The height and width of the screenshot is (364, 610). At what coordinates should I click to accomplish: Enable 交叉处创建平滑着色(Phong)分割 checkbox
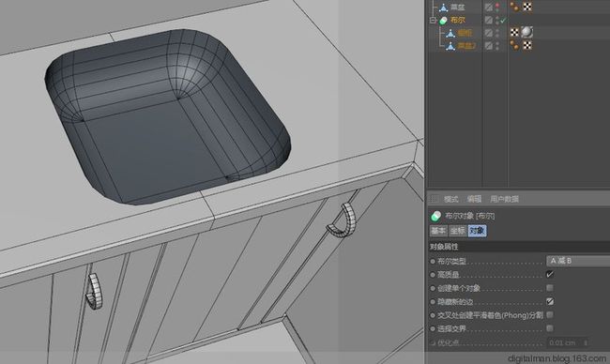point(550,314)
